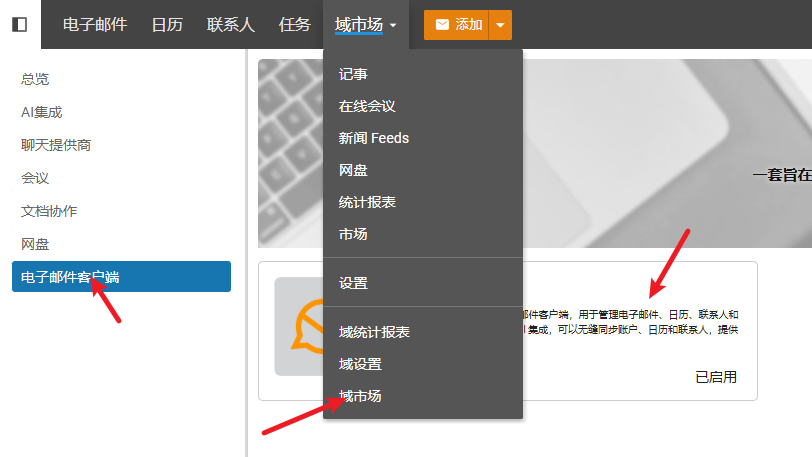Open 新闻 Feeds from the menu
Screen dimensions: 812x457
point(374,138)
